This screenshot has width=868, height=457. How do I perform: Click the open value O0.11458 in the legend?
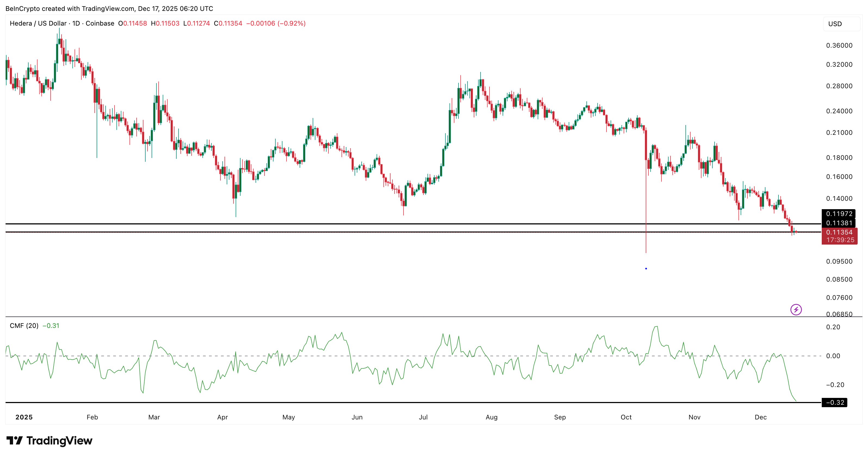[x=132, y=24]
